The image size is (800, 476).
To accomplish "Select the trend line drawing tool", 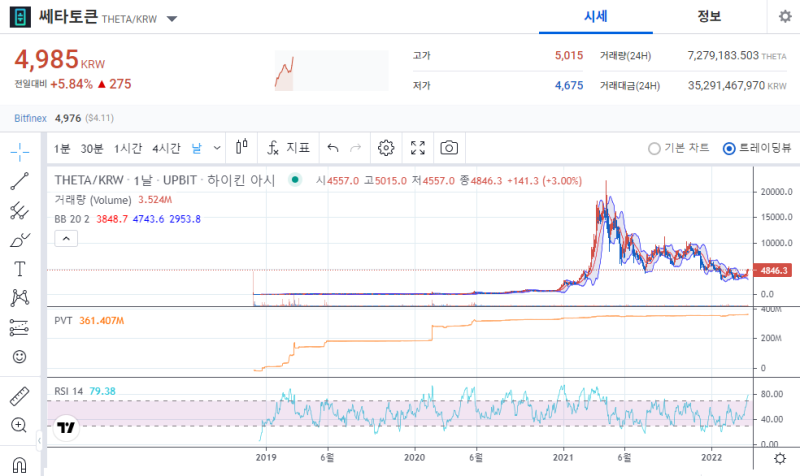I will tap(19, 181).
